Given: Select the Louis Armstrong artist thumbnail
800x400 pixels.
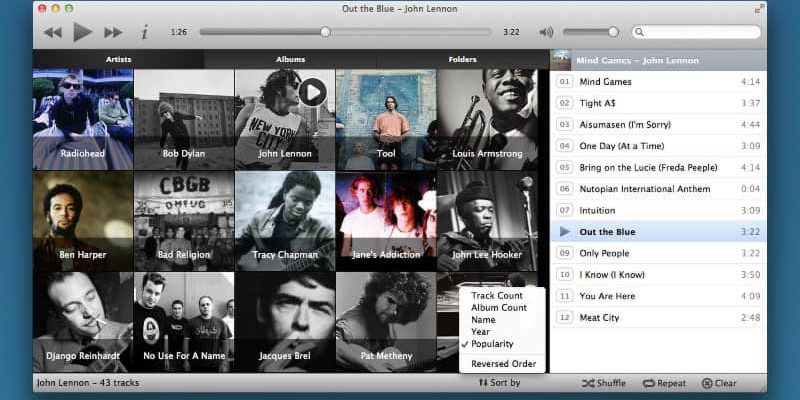Looking at the screenshot, I should click(487, 119).
